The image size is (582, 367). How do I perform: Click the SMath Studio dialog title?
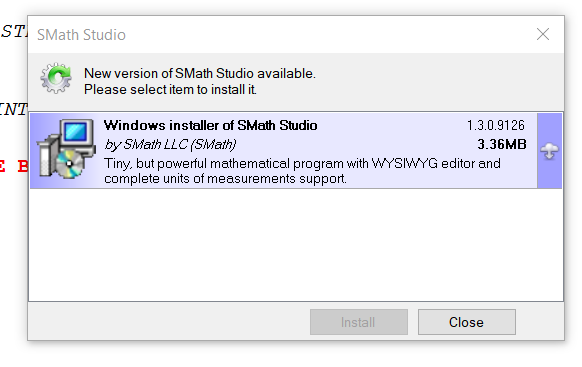(81, 35)
